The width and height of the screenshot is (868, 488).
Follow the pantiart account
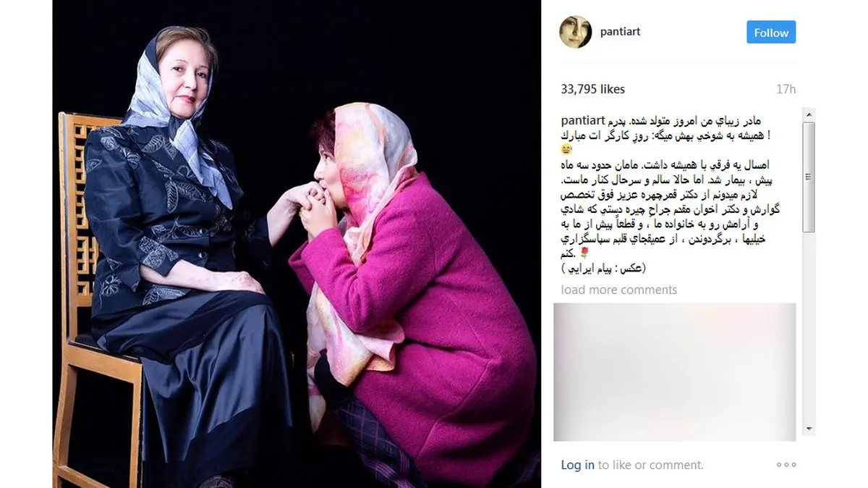tap(771, 33)
